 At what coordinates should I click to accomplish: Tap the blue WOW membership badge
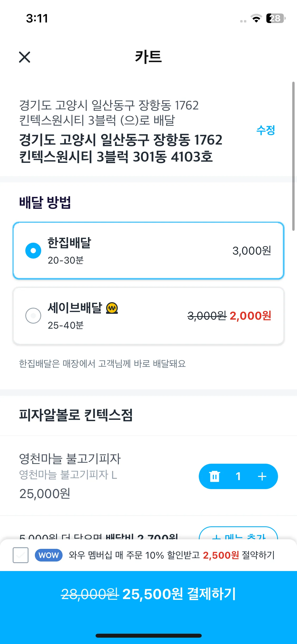click(x=49, y=555)
